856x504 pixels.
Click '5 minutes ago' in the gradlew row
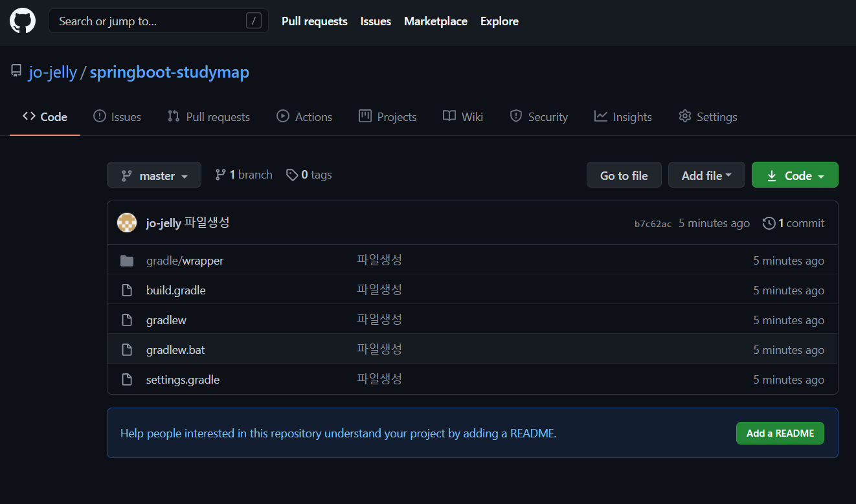(x=789, y=320)
